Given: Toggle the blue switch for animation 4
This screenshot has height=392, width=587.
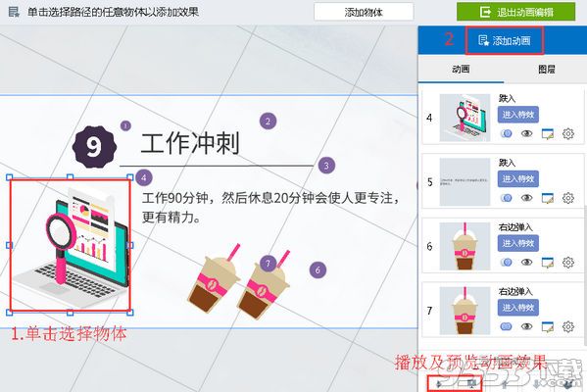Looking at the screenshot, I should 506,133.
